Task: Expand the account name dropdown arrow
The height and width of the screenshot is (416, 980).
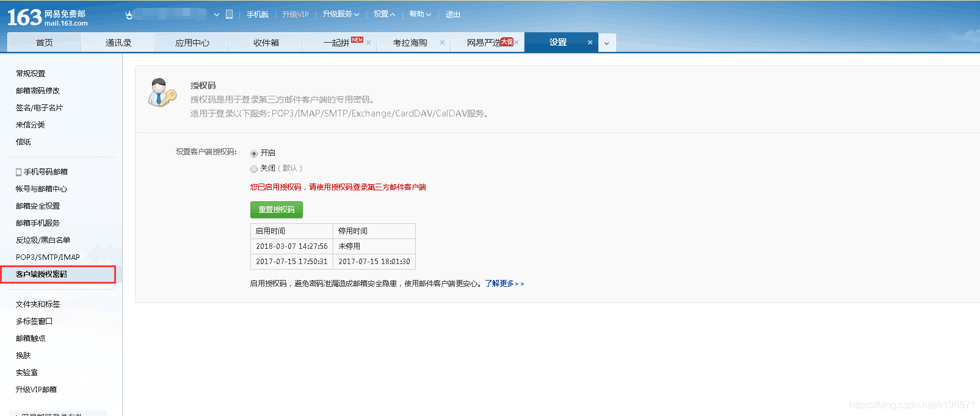Action: (217, 15)
